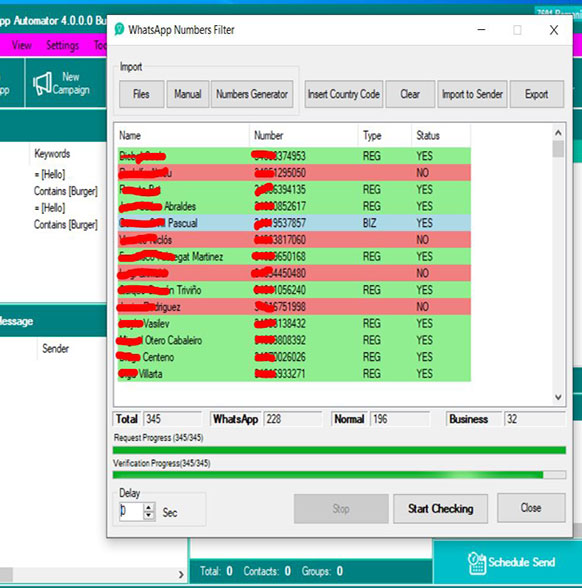Sort by the Name column header
Image resolution: width=582 pixels, height=588 pixels.
click(183, 135)
